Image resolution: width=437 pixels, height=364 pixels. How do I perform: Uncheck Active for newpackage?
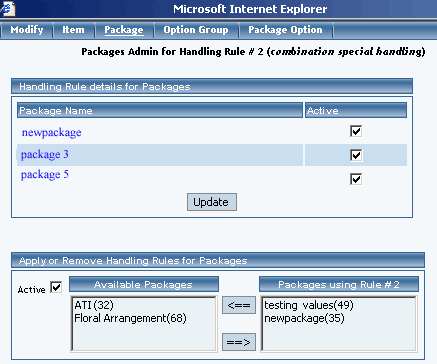point(356,131)
